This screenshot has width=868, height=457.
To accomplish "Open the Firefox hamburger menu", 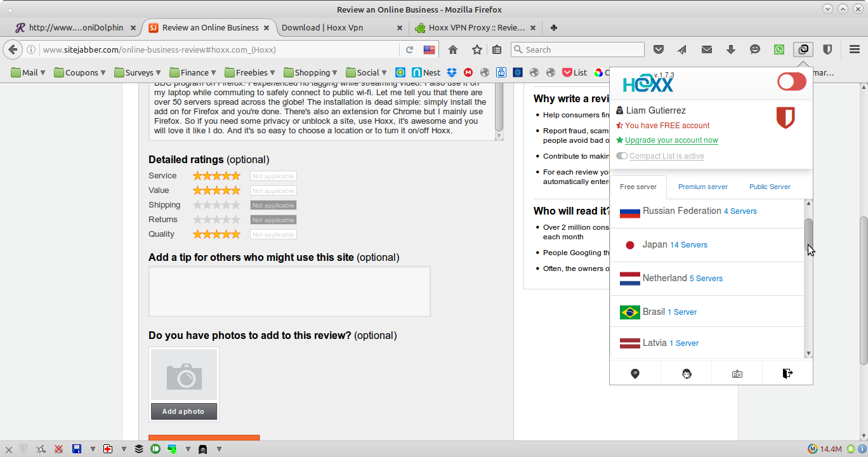I will pyautogui.click(x=854, y=50).
